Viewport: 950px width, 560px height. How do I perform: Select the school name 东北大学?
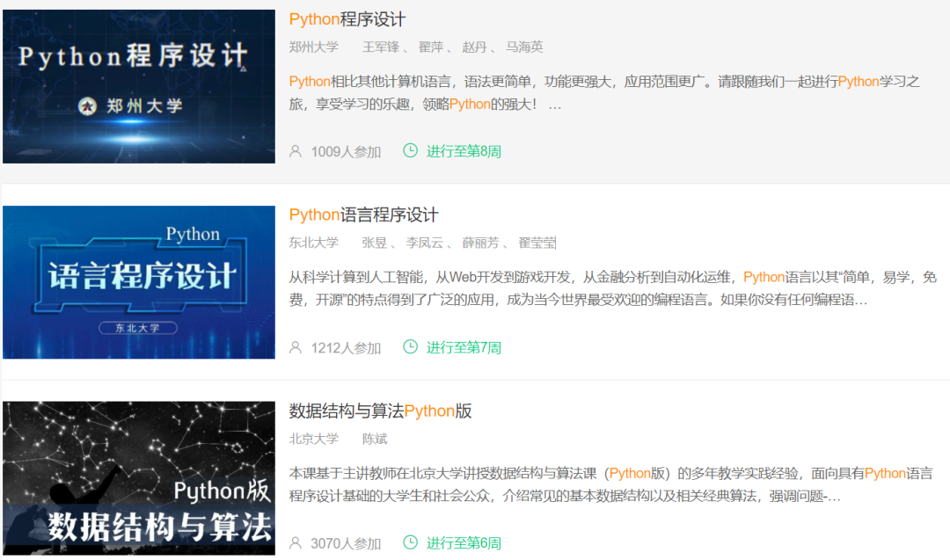313,243
